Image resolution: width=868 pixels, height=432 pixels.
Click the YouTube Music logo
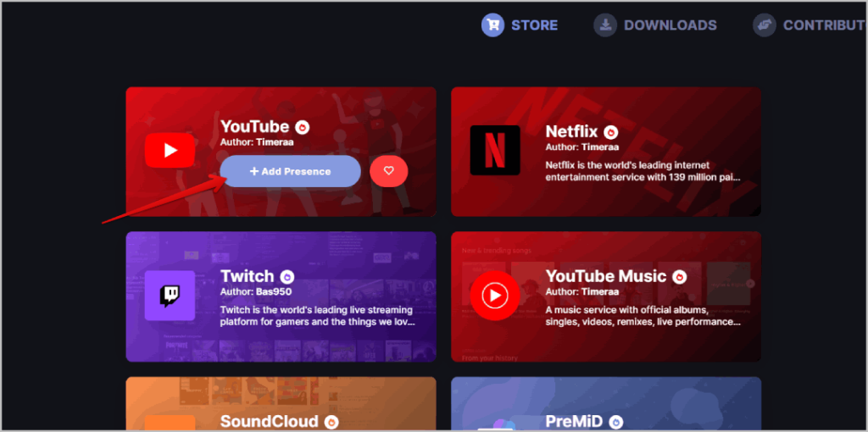pyautogui.click(x=495, y=296)
